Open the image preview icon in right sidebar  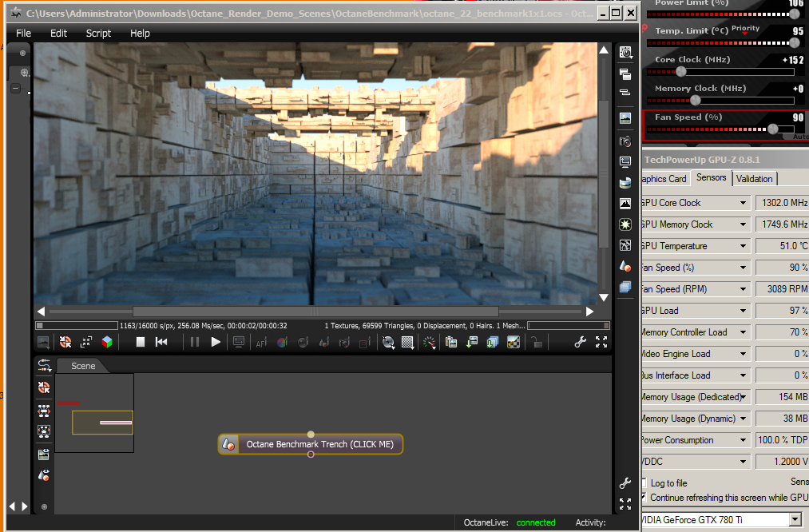click(x=625, y=118)
